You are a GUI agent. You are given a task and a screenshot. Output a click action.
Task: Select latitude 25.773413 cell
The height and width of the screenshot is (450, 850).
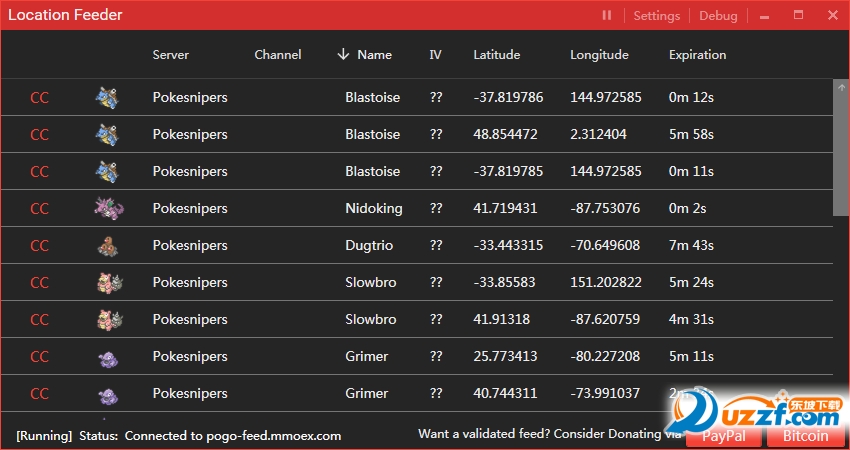pos(505,356)
